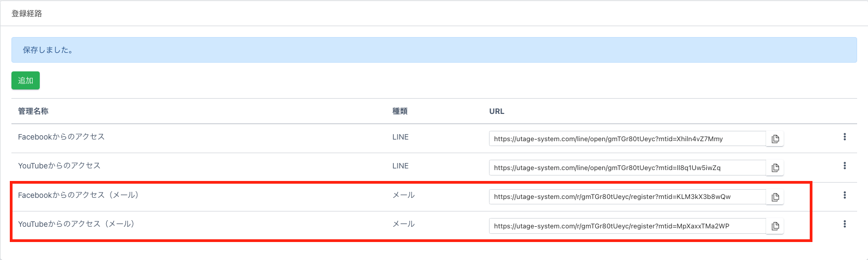Screen dimensions: 868x260
Task: Click the 保存しました。 notification banner
Action: point(434,50)
